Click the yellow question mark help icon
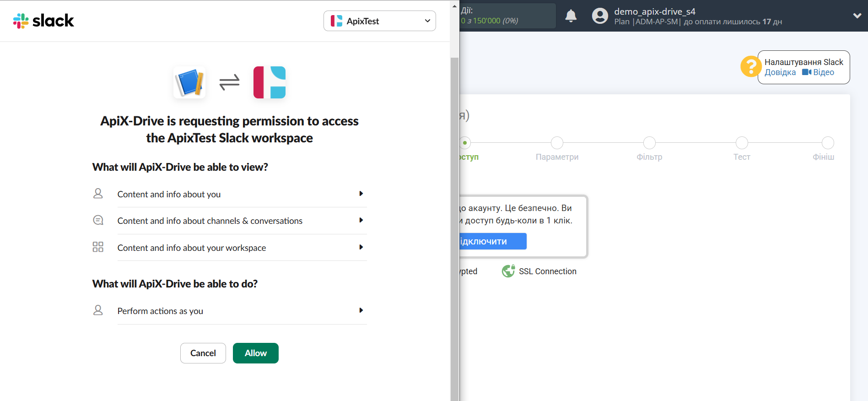Viewport: 868px width, 401px height. pos(751,67)
